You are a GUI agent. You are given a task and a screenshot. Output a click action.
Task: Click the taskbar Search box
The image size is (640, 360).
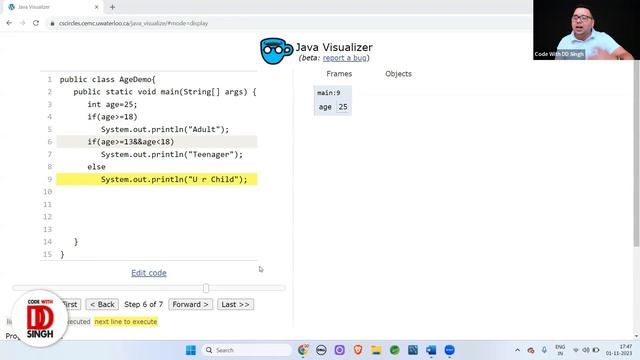coord(246,350)
